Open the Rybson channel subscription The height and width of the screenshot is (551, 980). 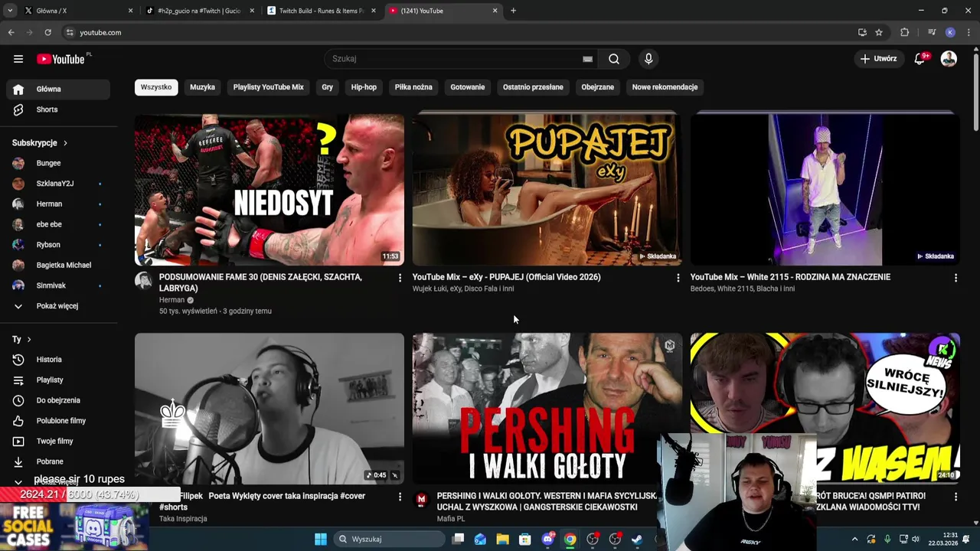point(58,245)
